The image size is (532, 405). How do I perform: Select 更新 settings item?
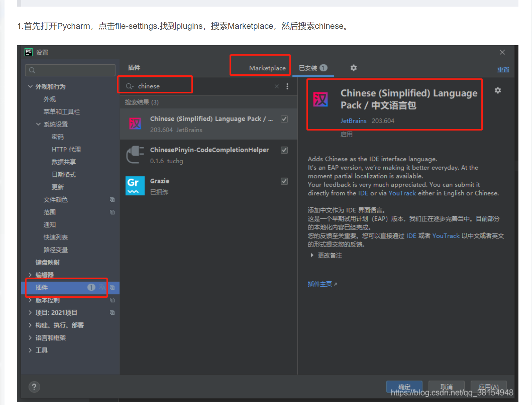58,187
